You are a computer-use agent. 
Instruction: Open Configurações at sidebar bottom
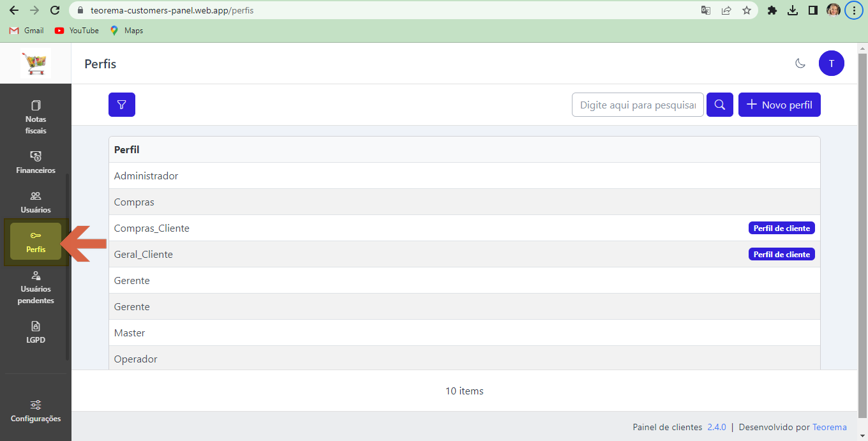click(36, 411)
